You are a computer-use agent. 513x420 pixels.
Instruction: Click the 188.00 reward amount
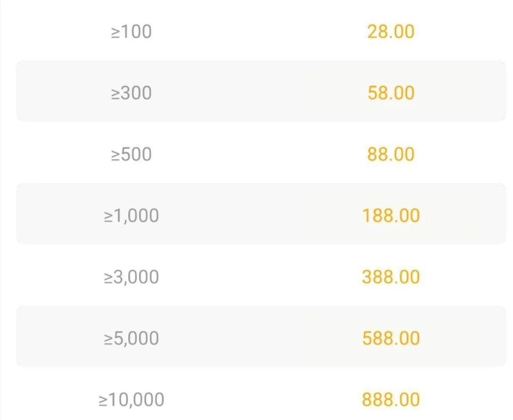391,216
